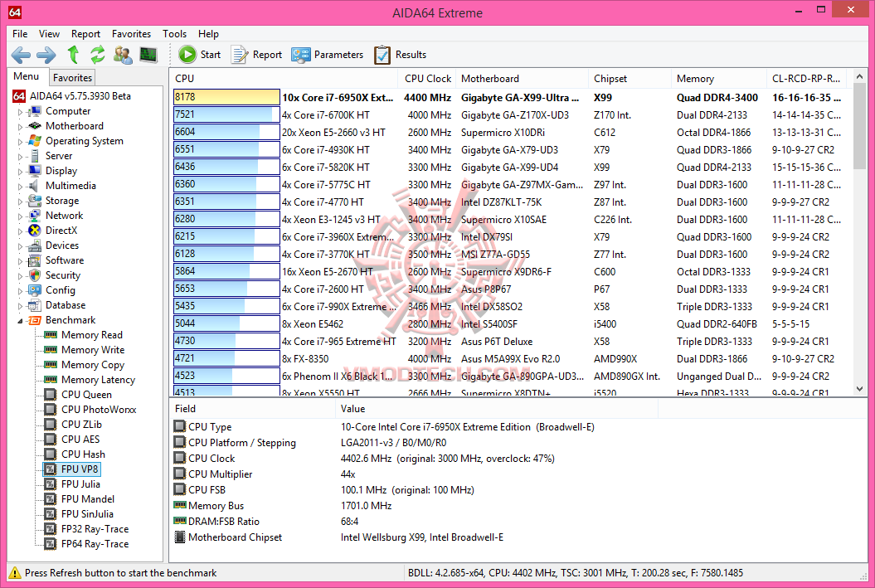Switch to the Favorites tab
The image size is (875, 588).
(x=72, y=78)
